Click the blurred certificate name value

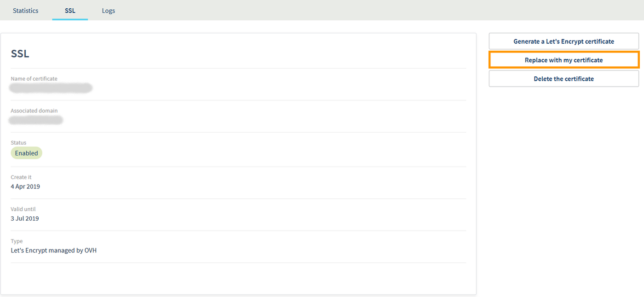pos(51,87)
